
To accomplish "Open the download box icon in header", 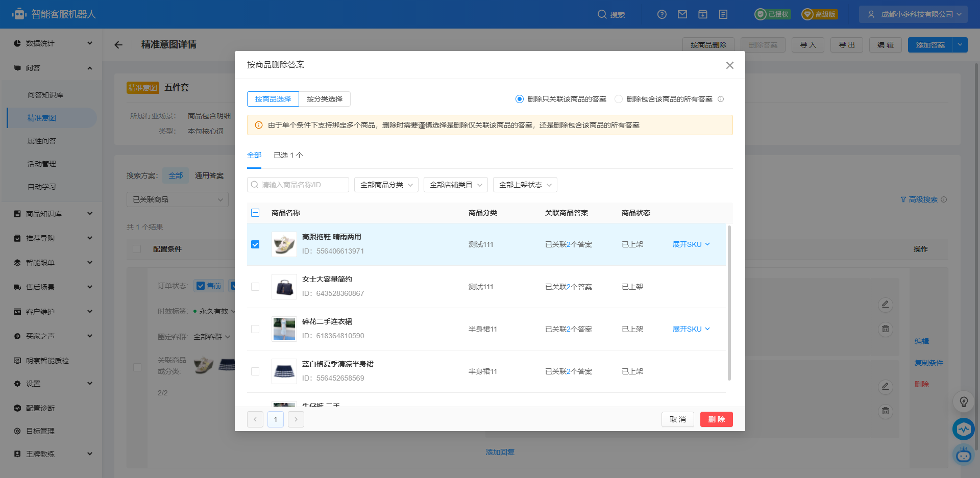I will 703,14.
